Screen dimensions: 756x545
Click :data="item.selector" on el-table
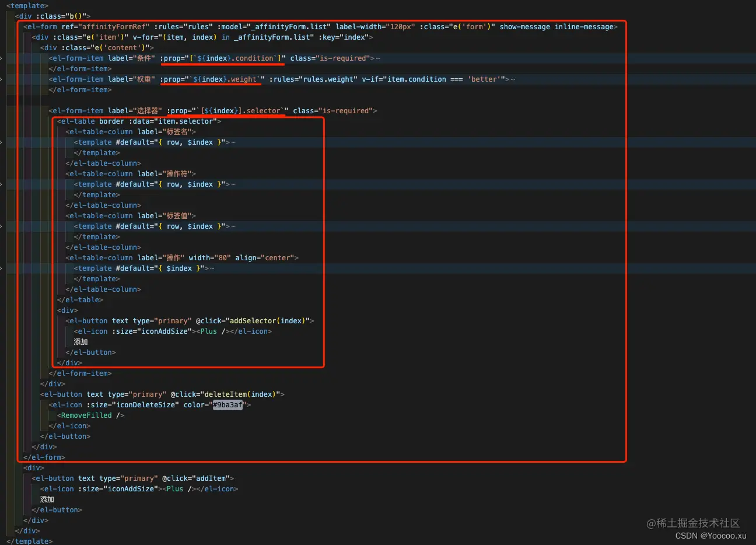click(173, 121)
